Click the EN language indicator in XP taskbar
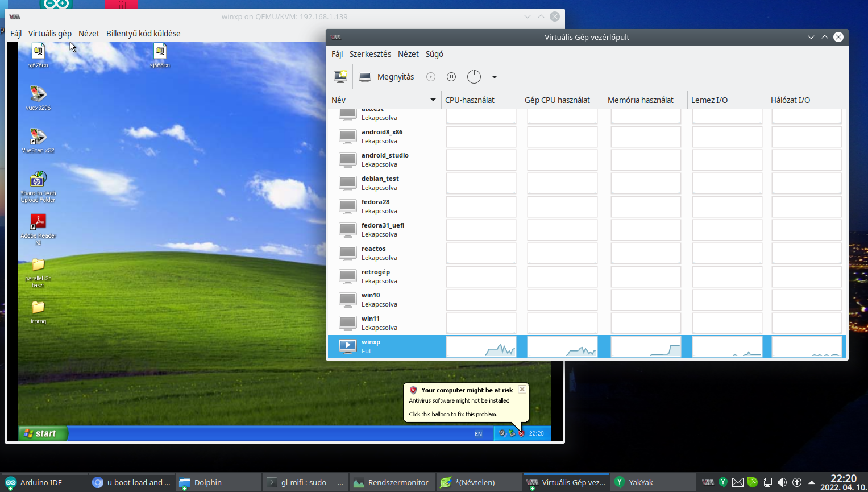This screenshot has width=868, height=492. (478, 434)
